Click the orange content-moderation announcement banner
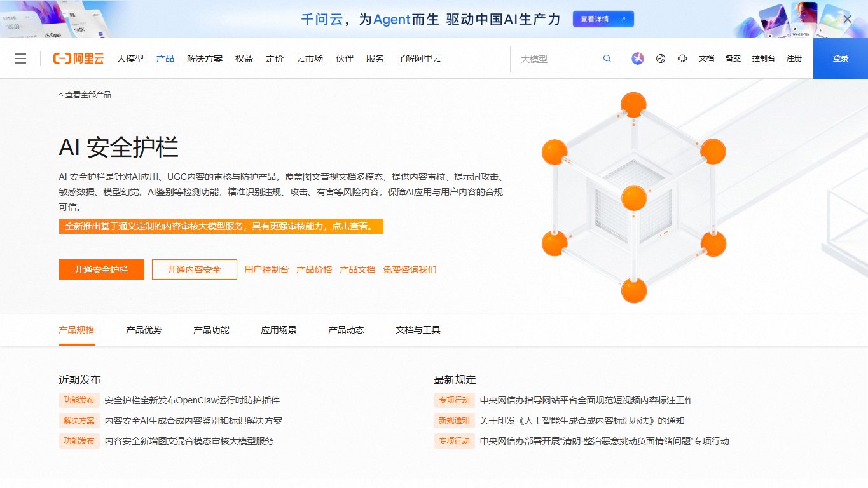 (221, 226)
